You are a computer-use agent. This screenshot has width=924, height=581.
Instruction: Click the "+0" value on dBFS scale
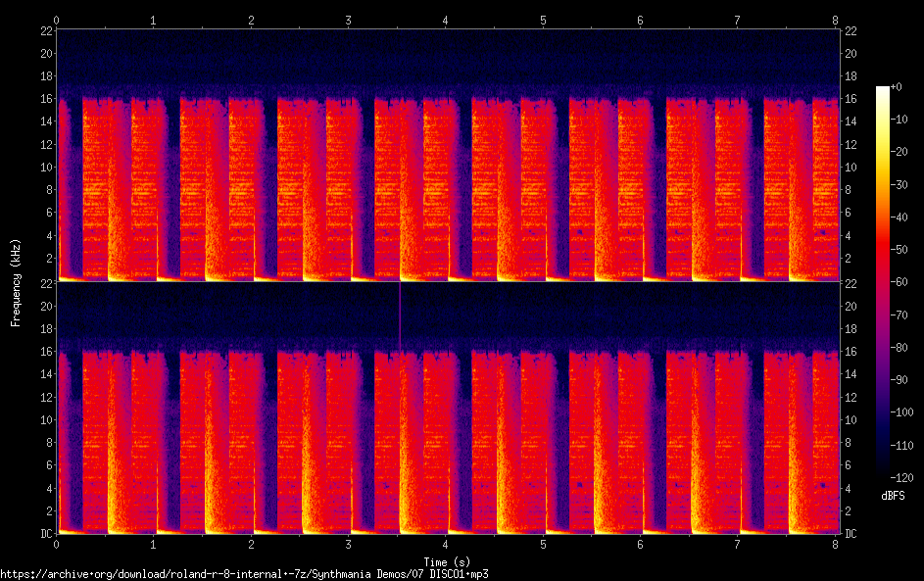click(x=897, y=86)
